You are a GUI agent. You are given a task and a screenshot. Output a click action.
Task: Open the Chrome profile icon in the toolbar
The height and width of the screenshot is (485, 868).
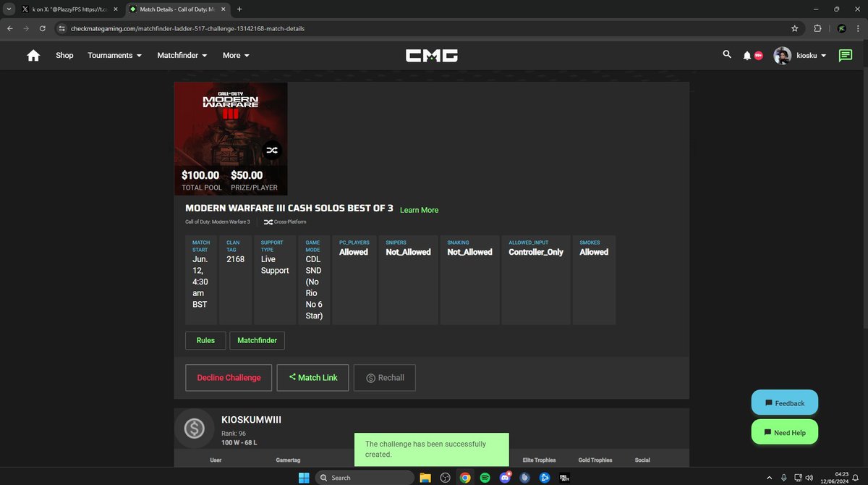pyautogui.click(x=841, y=28)
